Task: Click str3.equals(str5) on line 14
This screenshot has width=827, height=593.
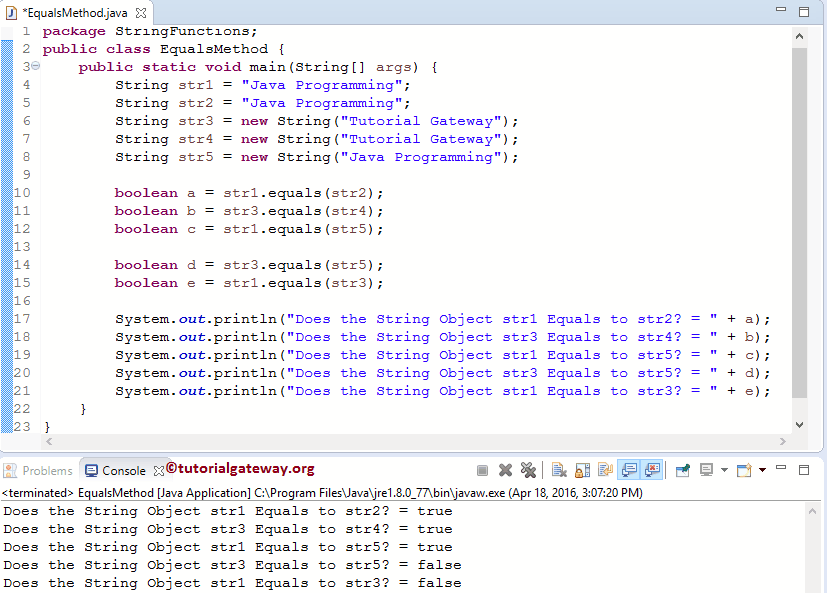Action: click(x=299, y=265)
